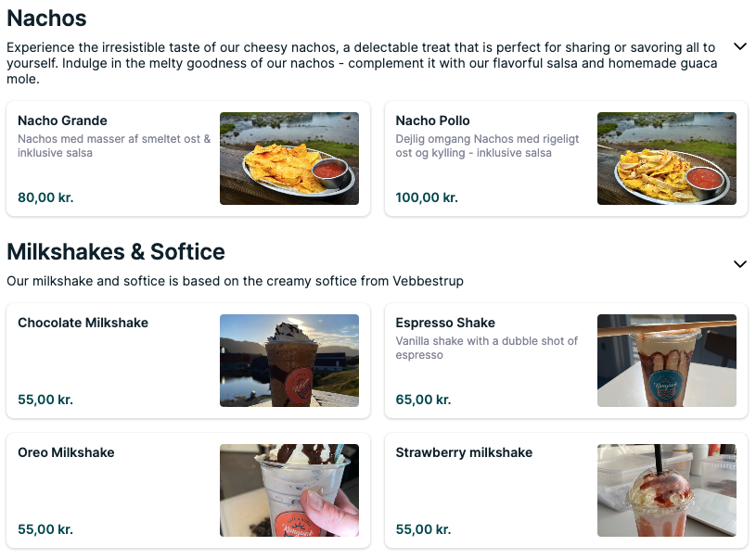Click the 100,00 kr. price
This screenshot has width=756, height=559.
[427, 197]
